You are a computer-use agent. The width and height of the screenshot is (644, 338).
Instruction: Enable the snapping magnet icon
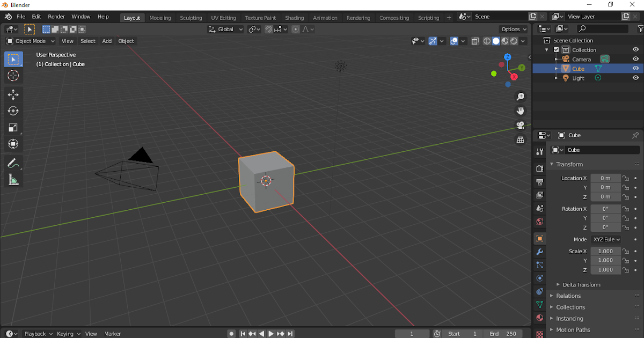[268, 29]
